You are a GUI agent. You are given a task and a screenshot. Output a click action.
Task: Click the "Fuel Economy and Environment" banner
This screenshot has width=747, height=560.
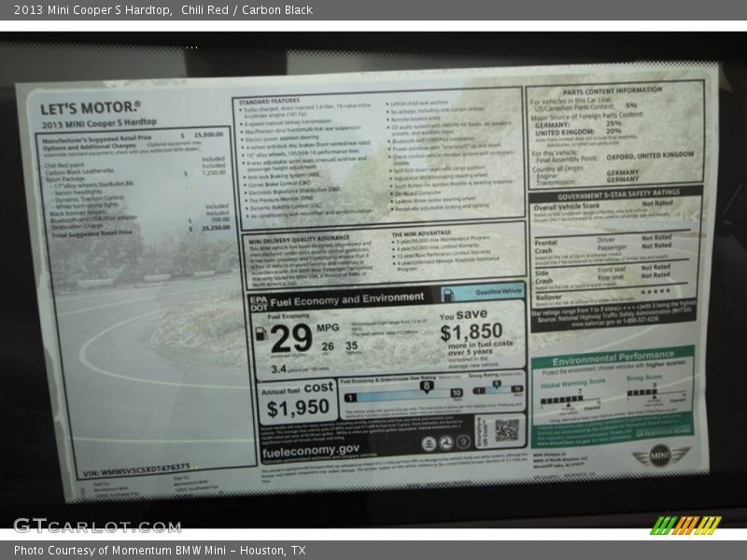[x=346, y=300]
